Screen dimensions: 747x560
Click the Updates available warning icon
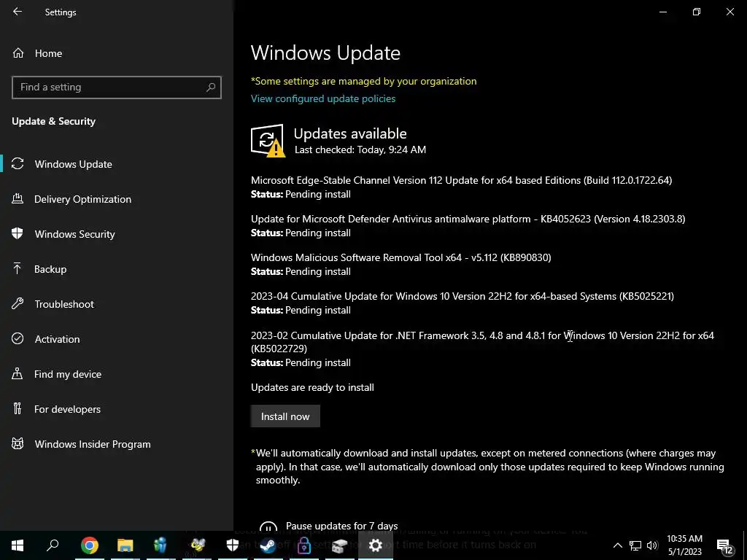(268, 141)
